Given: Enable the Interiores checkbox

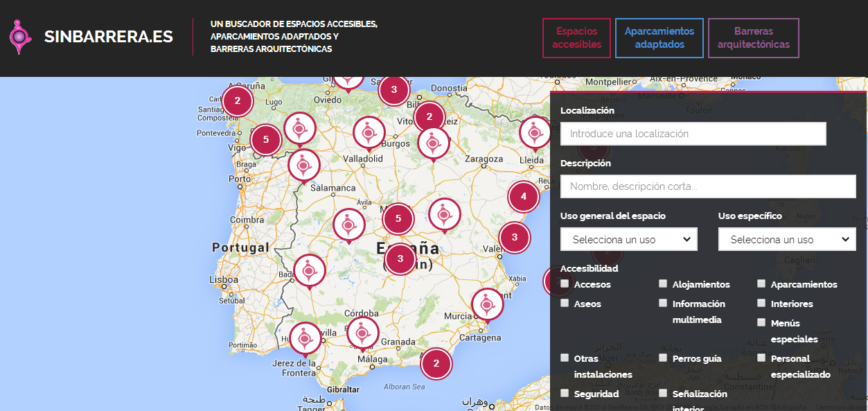Looking at the screenshot, I should [761, 304].
